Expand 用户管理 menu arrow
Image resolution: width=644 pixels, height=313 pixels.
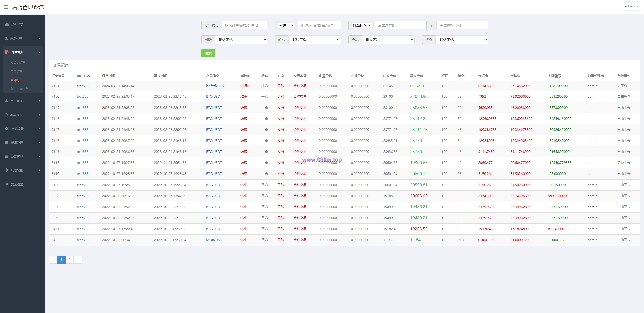pyautogui.click(x=40, y=101)
